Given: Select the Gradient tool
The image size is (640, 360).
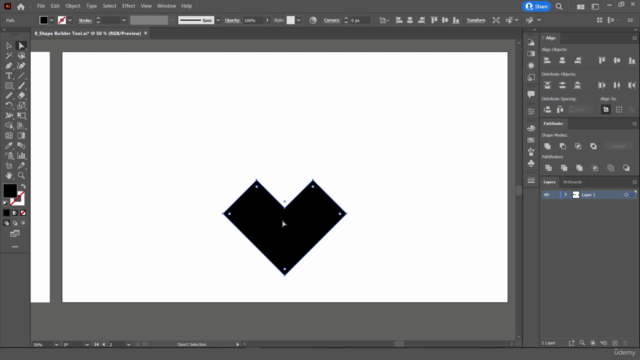Looking at the screenshot, I should 21,136.
